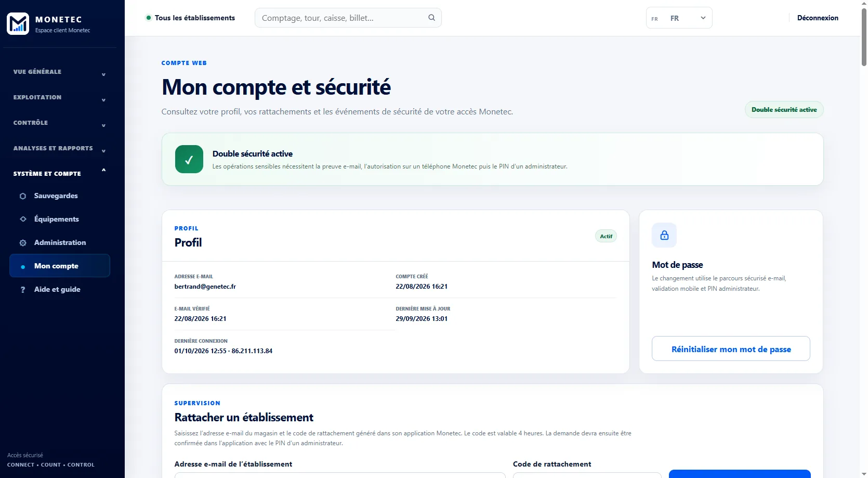Viewport: 868px width, 478px height.
Task: Click the Code de rattachement label
Action: [552, 464]
